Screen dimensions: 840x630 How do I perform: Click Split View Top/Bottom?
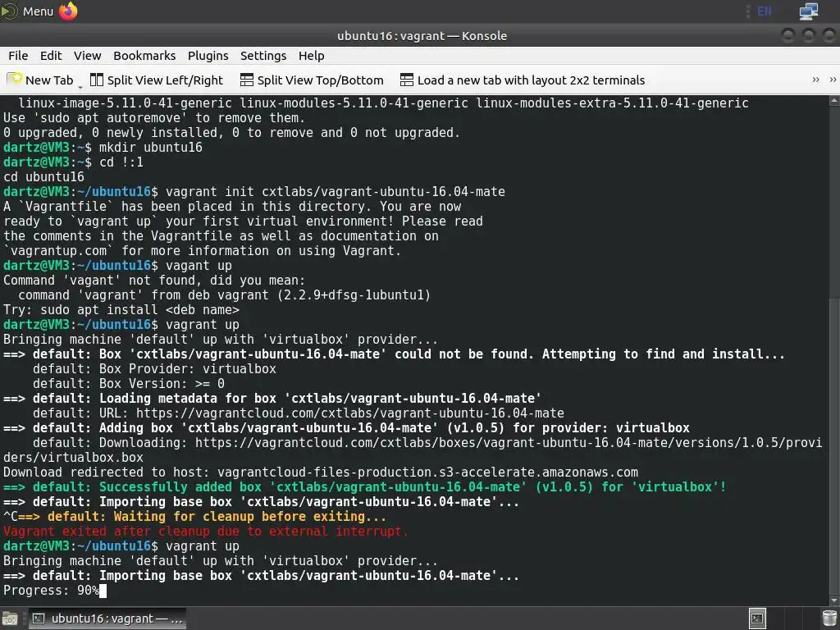coord(312,80)
